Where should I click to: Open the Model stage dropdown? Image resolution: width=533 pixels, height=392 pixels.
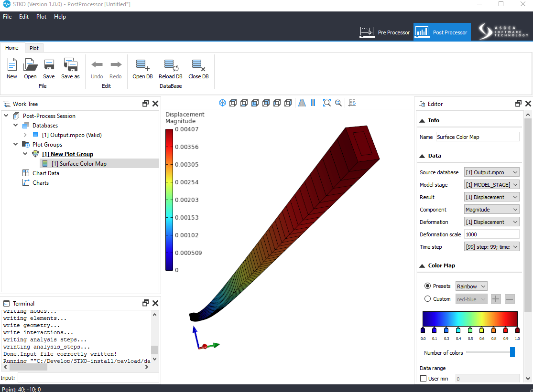491,185
